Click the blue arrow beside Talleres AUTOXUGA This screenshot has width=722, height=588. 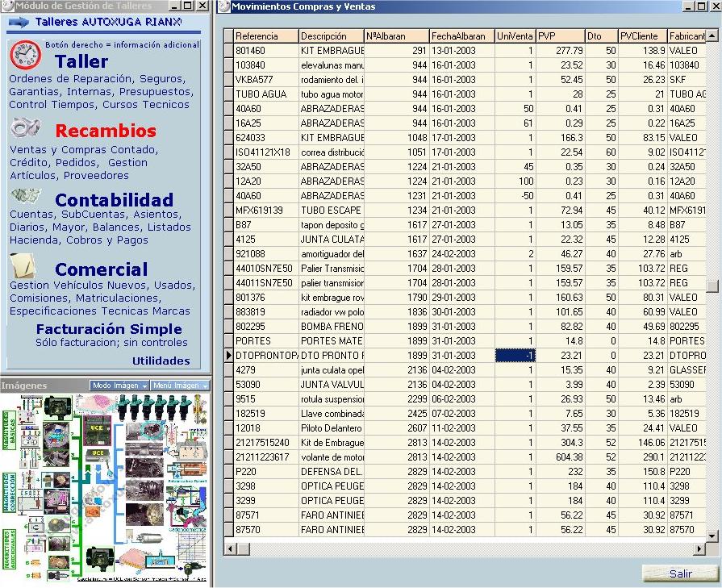(x=19, y=22)
